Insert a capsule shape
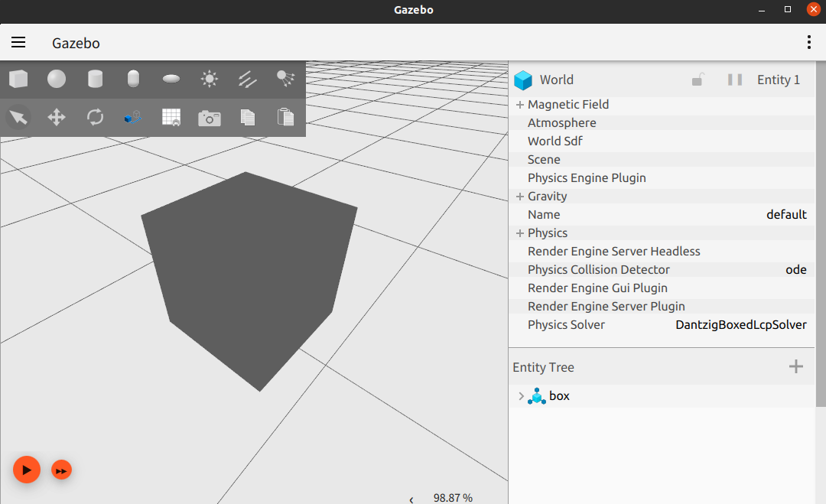 [x=133, y=79]
